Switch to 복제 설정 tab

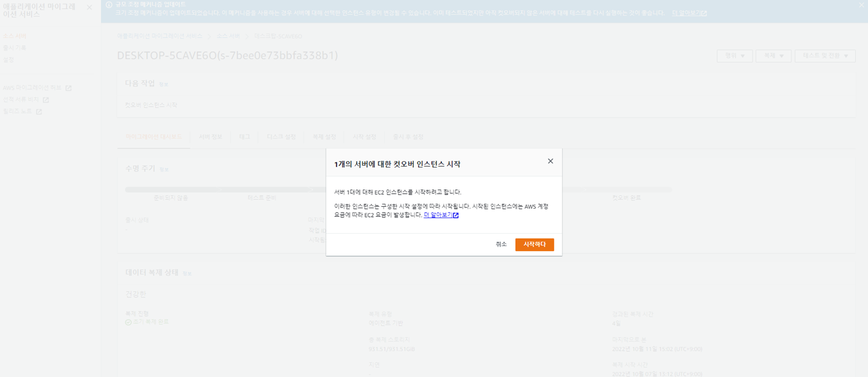[x=324, y=136]
